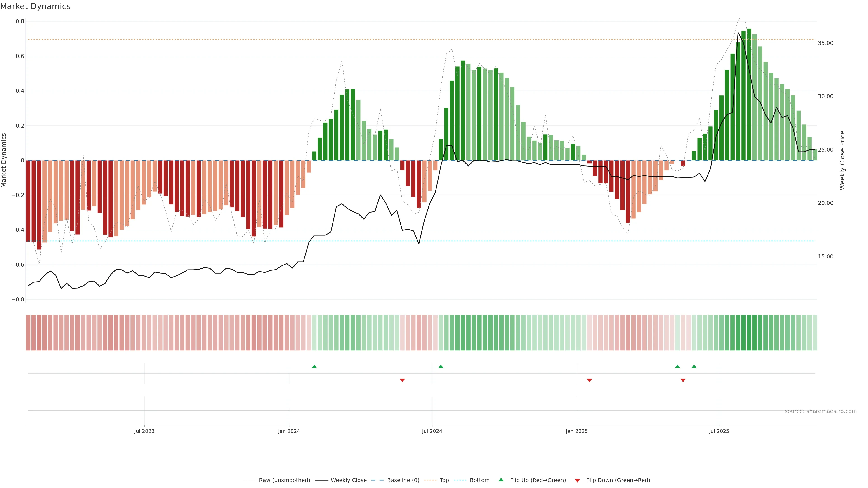Click the Jan 2025 x-axis label
Image resolution: width=868 pixels, height=488 pixels.
tap(577, 431)
